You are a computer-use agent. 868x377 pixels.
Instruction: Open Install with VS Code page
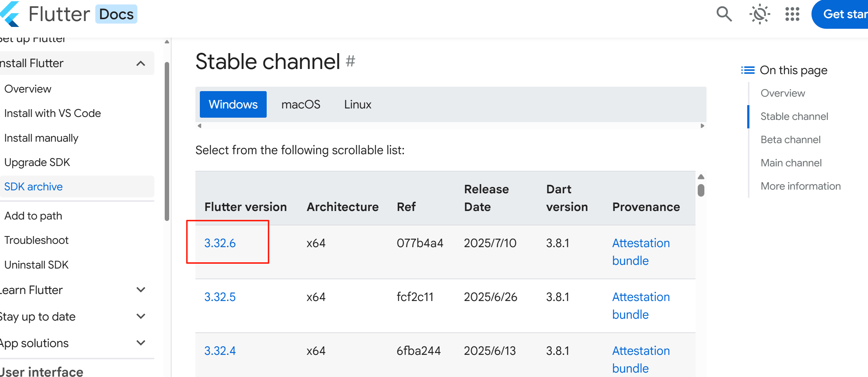pyautogui.click(x=52, y=113)
